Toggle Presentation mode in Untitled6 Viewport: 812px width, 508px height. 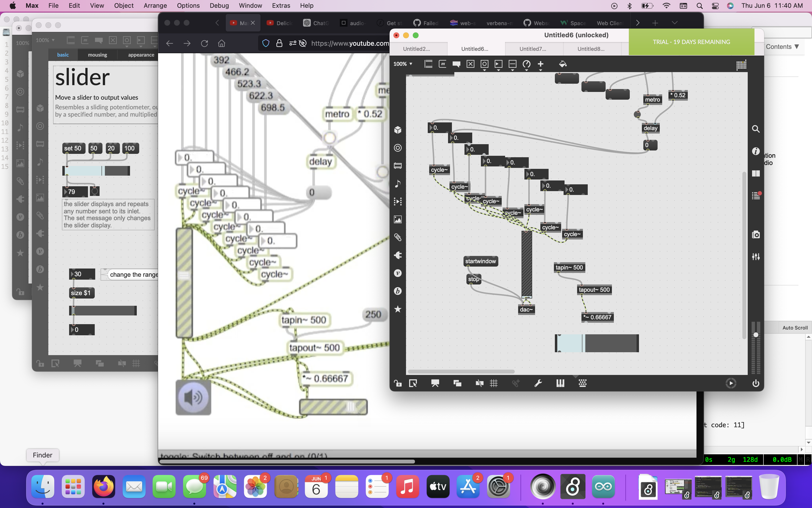pos(435,383)
